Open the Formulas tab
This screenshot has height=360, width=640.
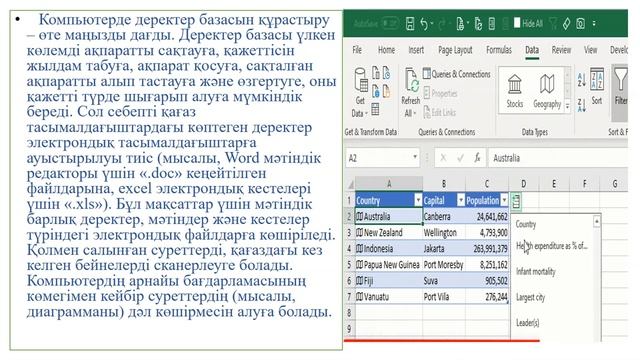tap(499, 50)
